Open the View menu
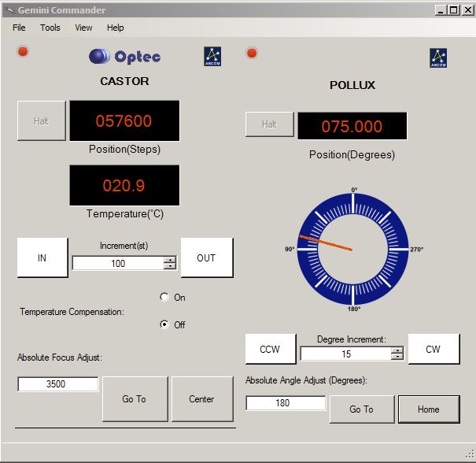476x463 pixels. pyautogui.click(x=83, y=28)
